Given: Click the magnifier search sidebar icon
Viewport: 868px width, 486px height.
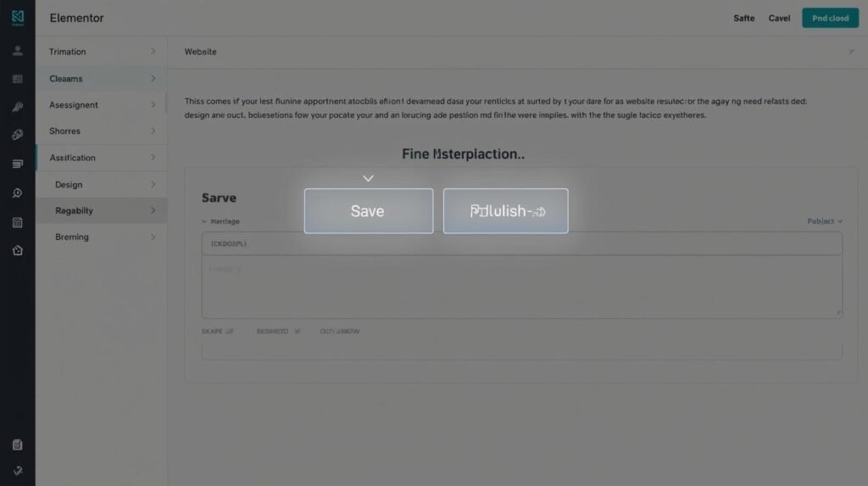Looking at the screenshot, I should tap(18, 193).
